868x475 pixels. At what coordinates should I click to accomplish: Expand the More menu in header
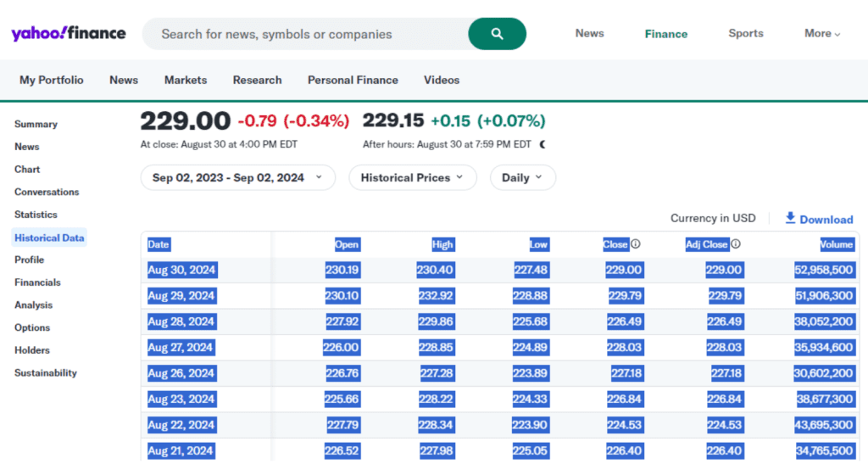pyautogui.click(x=821, y=34)
